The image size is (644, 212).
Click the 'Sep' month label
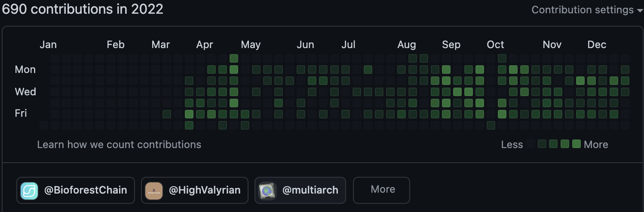click(x=451, y=45)
